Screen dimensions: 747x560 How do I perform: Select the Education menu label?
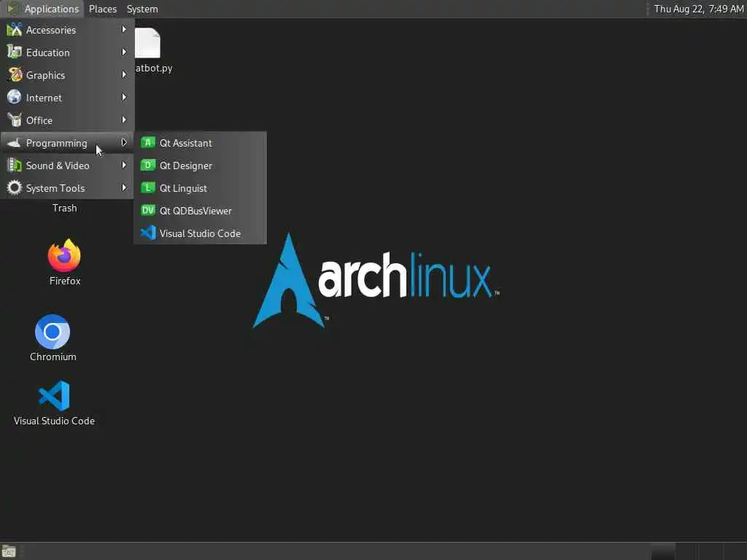click(47, 52)
